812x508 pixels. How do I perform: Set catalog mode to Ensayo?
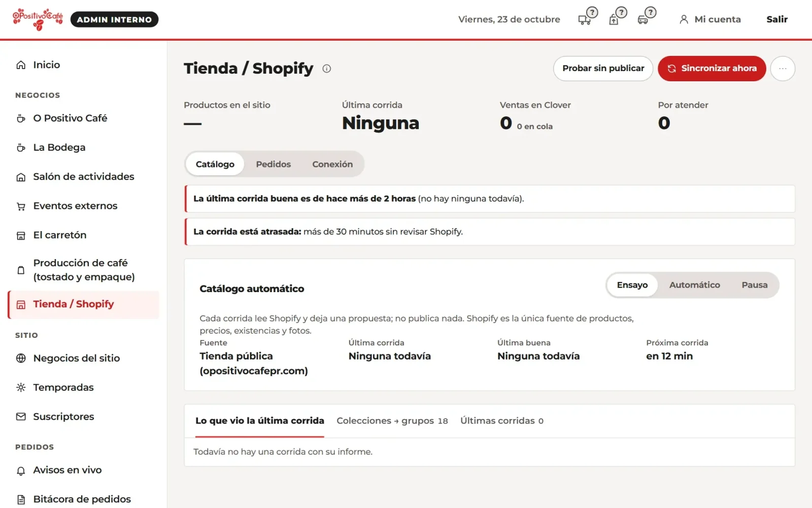tap(632, 285)
